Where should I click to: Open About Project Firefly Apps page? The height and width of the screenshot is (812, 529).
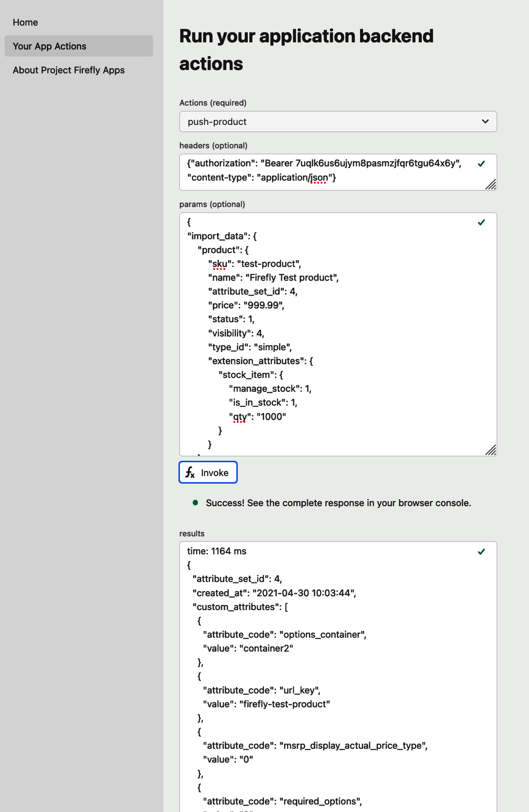69,70
